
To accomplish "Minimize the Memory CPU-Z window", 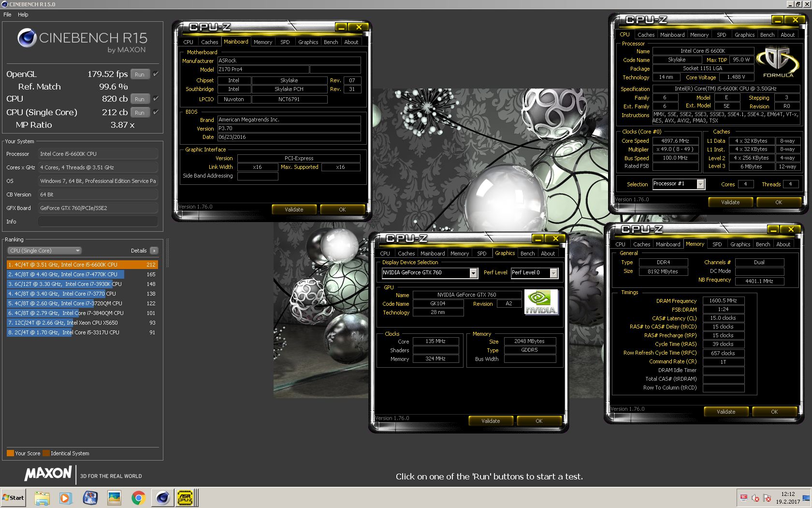I will (x=773, y=229).
